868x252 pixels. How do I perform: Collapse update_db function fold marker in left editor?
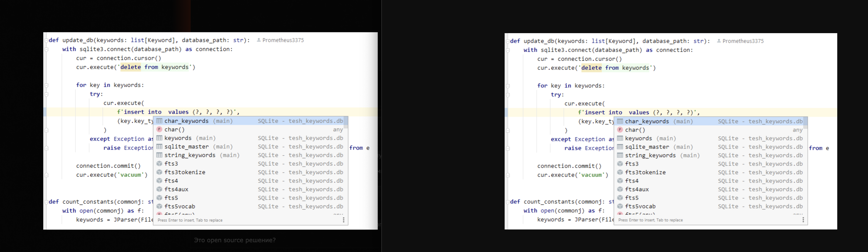coord(46,41)
